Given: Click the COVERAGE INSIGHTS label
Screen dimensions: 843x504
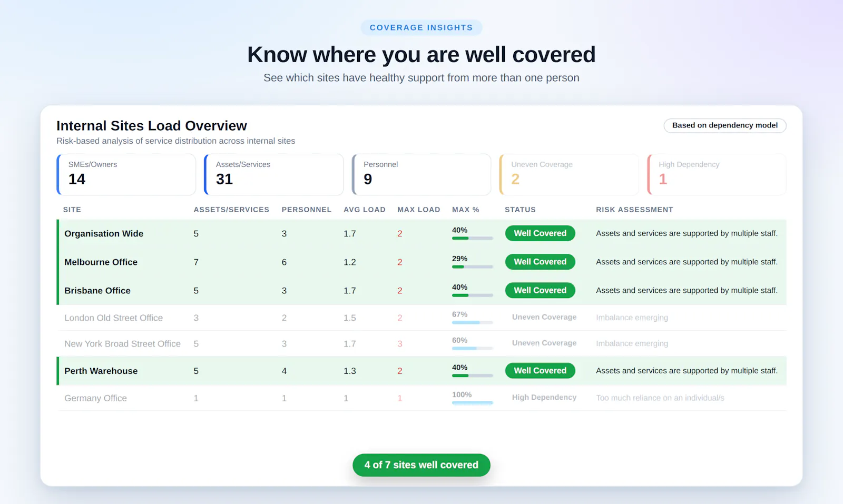Looking at the screenshot, I should click(x=421, y=27).
